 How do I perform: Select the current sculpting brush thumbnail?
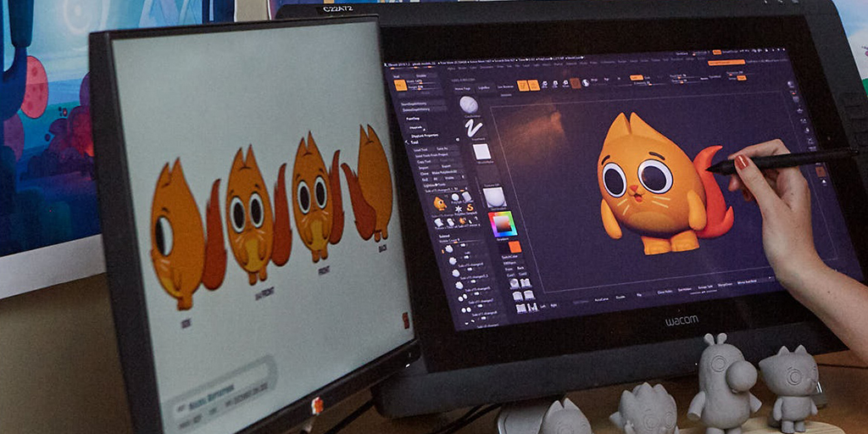[x=468, y=104]
